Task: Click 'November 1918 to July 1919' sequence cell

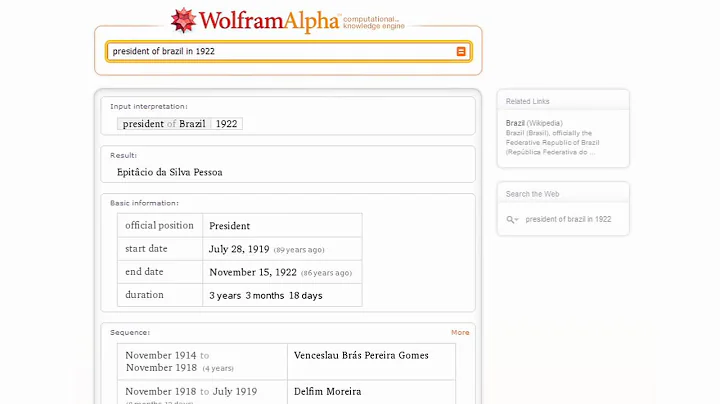Action: 202,393
